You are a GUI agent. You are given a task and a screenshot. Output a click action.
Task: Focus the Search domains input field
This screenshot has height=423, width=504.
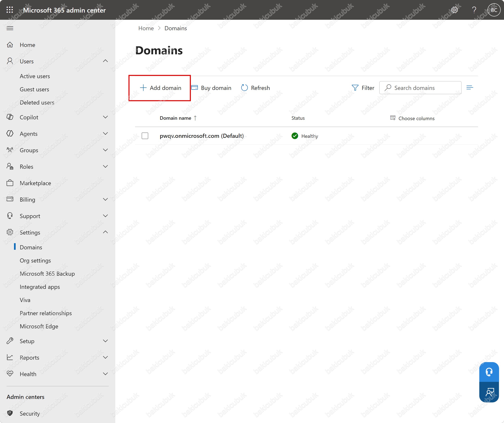[420, 88]
